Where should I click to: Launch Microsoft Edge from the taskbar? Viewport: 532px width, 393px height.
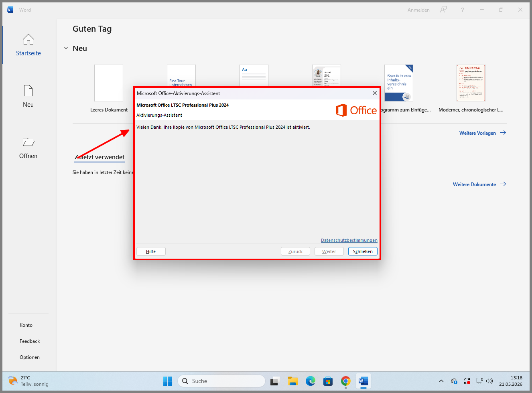pyautogui.click(x=310, y=381)
